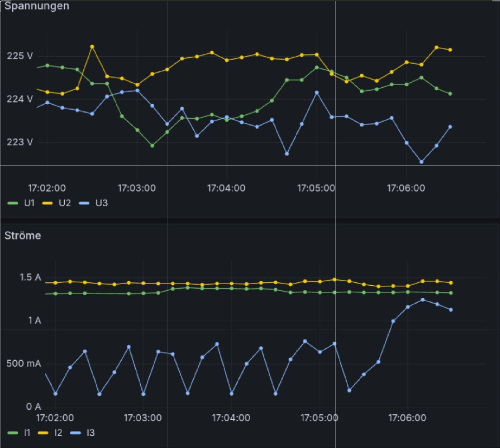The width and height of the screenshot is (500, 448).
Task: Open the Spannungen panel title menu
Action: (x=36, y=6)
